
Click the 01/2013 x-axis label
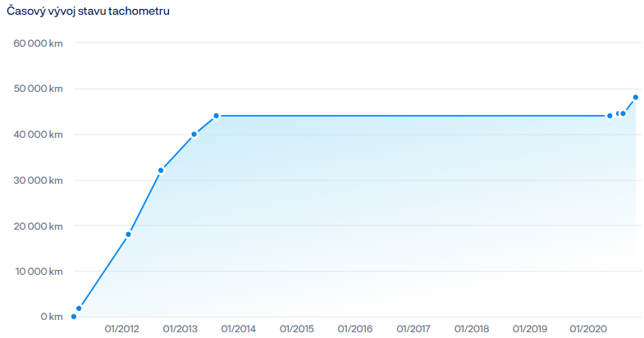coord(180,329)
